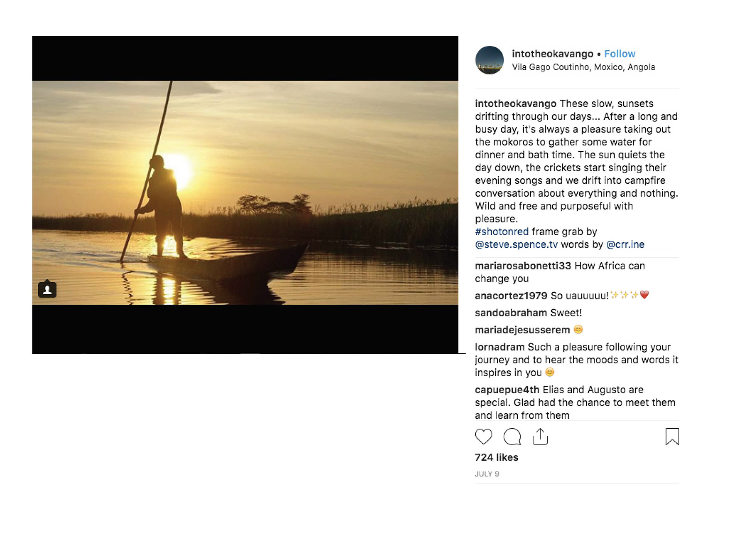Show tagged people icon on photo
This screenshot has height=535, width=756.
point(47,289)
